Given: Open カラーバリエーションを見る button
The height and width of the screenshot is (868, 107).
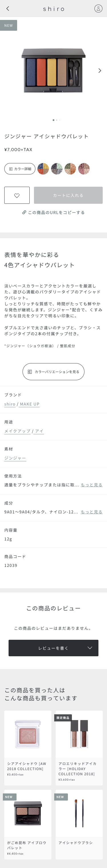Looking at the screenshot, I should (53, 372).
